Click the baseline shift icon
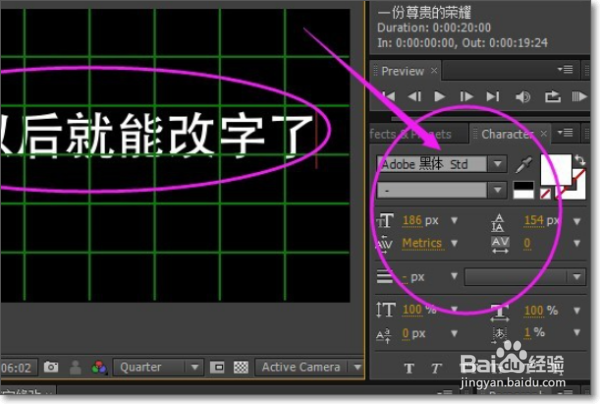 (384, 335)
